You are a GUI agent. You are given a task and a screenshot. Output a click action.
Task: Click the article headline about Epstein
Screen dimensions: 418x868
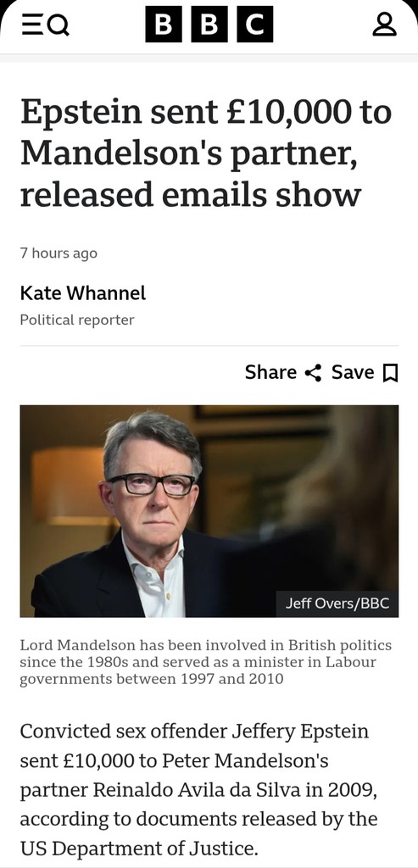tap(206, 153)
